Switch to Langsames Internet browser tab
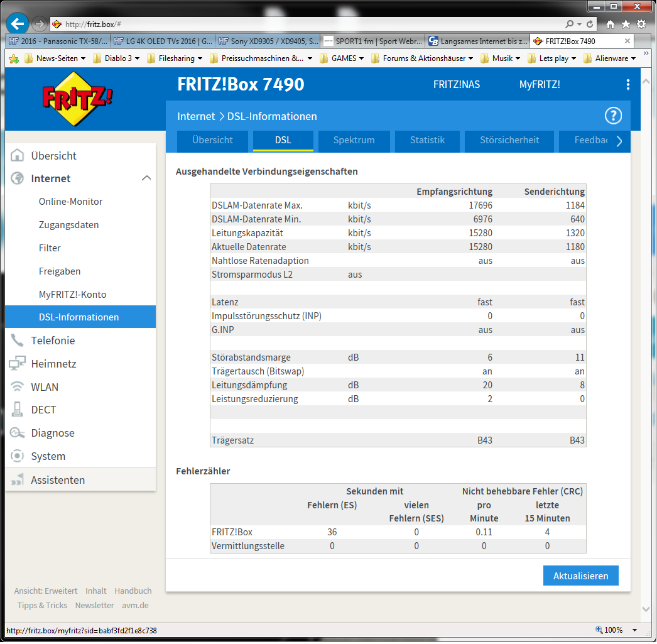 (477, 41)
